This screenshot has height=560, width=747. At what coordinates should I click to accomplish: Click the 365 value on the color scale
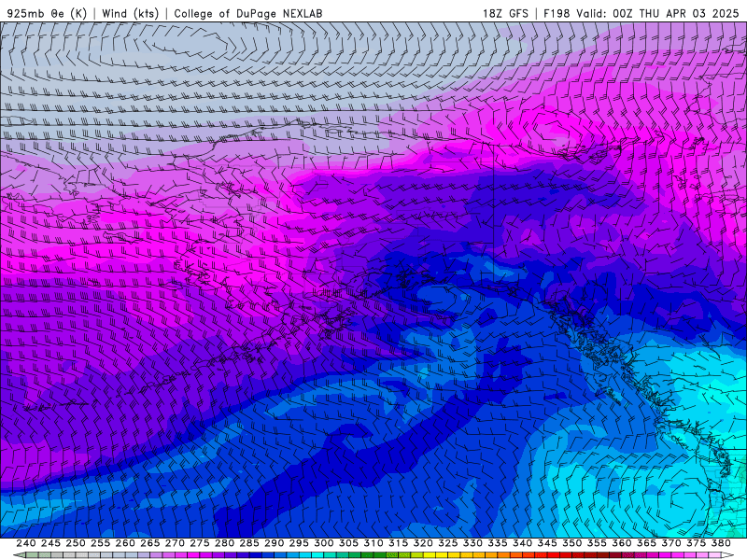pyautogui.click(x=646, y=543)
